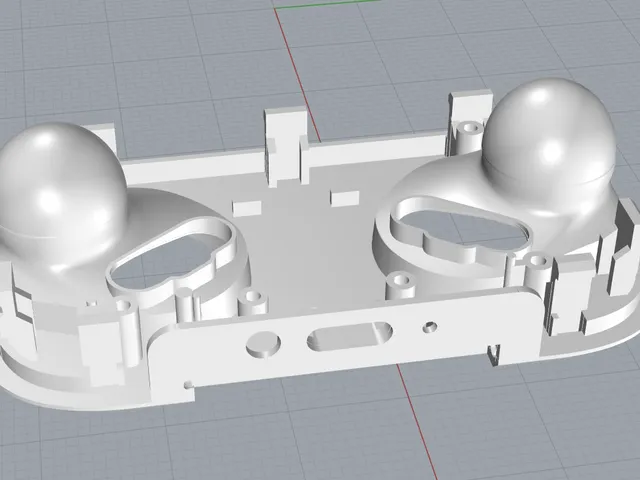Click the round hole on the front panel
The image size is (640, 480).
coord(263,344)
